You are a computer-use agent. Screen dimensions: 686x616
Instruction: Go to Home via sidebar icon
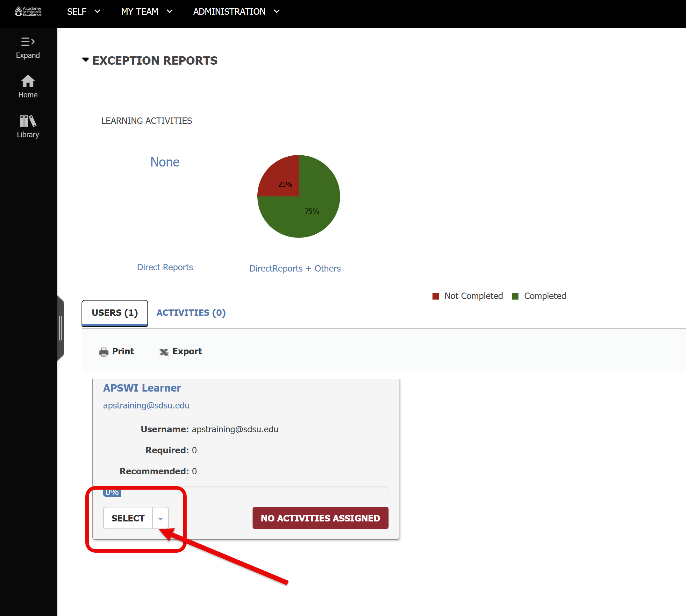[28, 81]
